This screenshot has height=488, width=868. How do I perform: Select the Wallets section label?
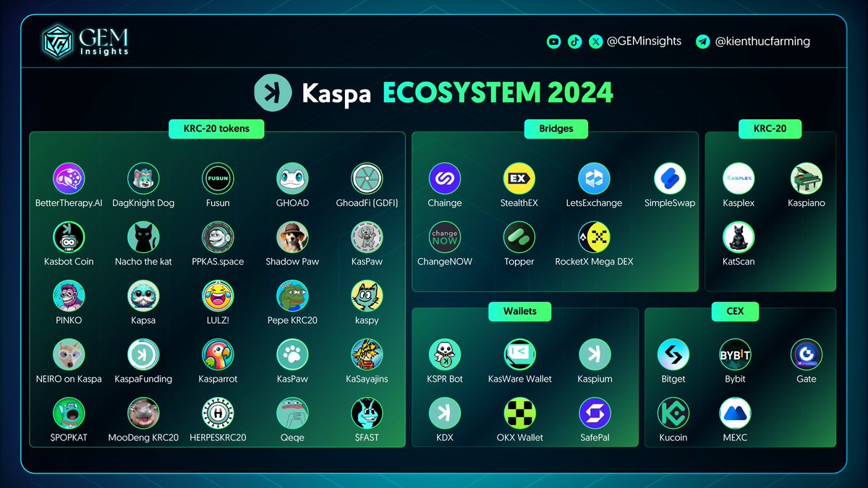coord(520,312)
